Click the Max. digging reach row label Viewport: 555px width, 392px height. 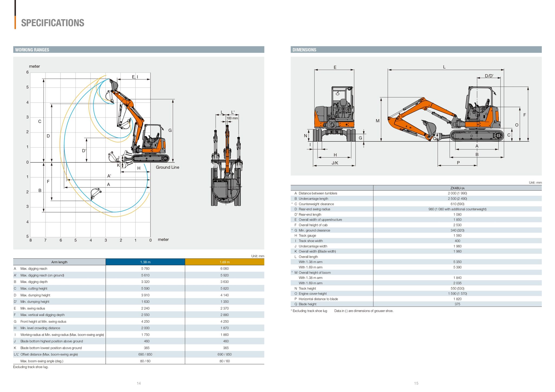click(x=34, y=269)
